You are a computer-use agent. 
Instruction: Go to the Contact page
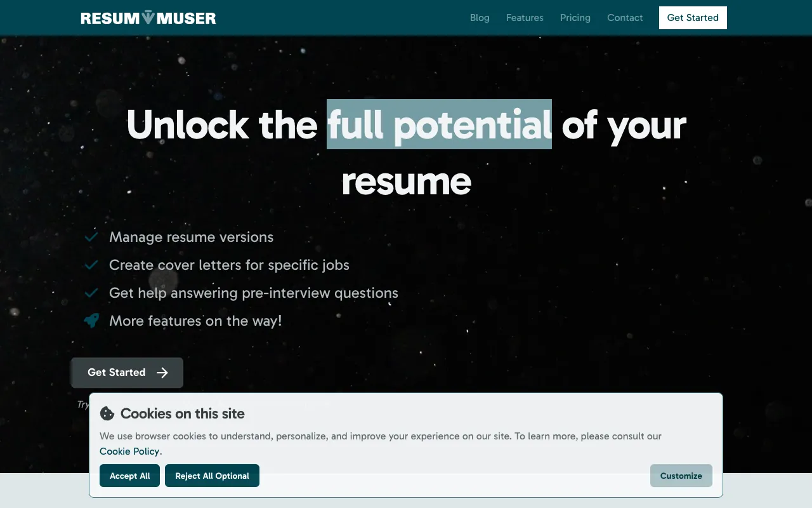625,18
